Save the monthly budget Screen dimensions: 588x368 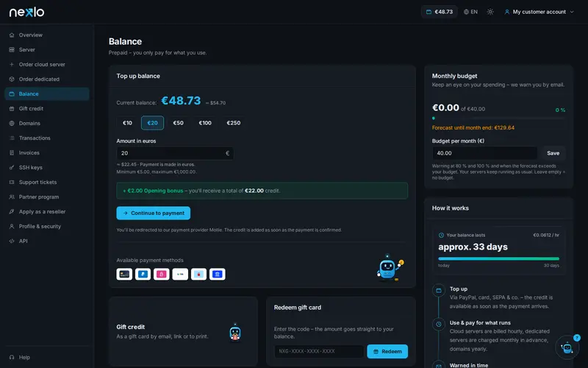[x=553, y=153]
